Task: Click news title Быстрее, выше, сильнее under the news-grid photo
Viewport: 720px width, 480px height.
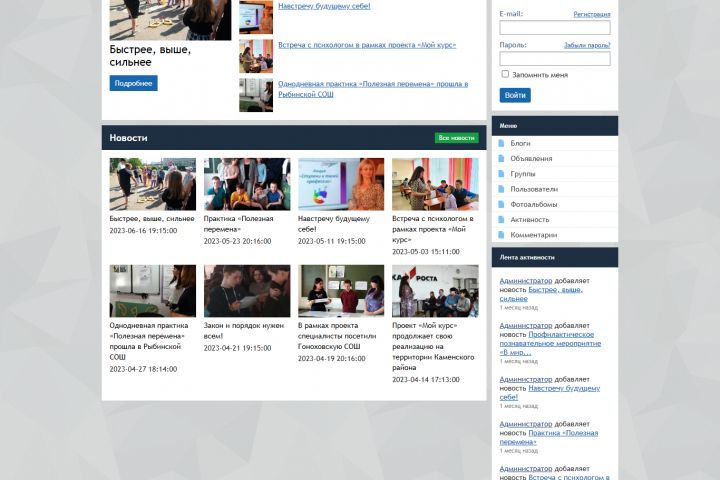Action: (152, 219)
